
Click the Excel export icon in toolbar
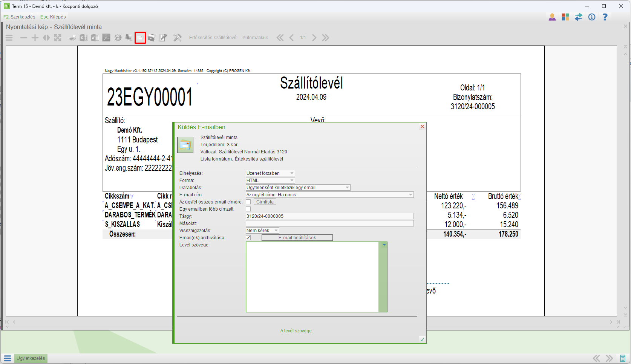point(84,38)
